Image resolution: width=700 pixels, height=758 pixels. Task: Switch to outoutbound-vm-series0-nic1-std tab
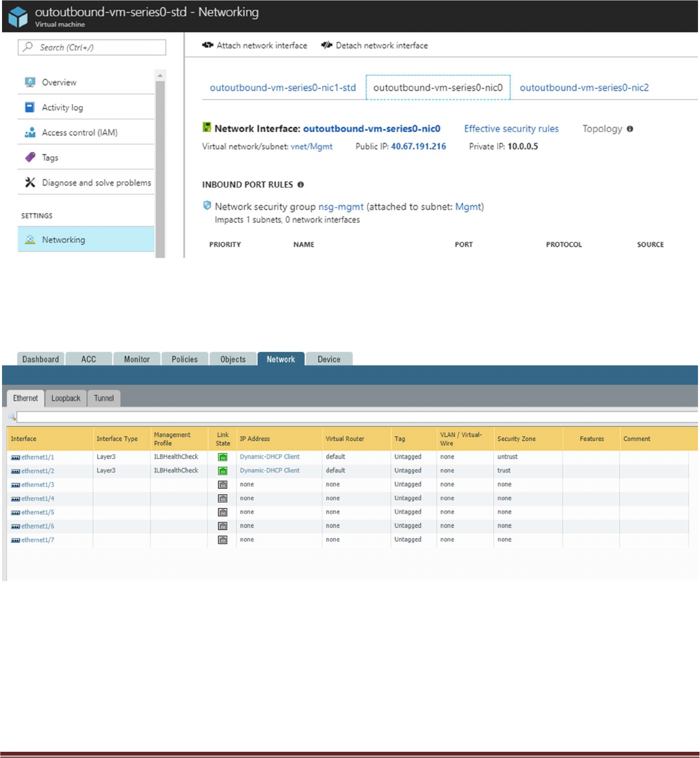click(283, 88)
